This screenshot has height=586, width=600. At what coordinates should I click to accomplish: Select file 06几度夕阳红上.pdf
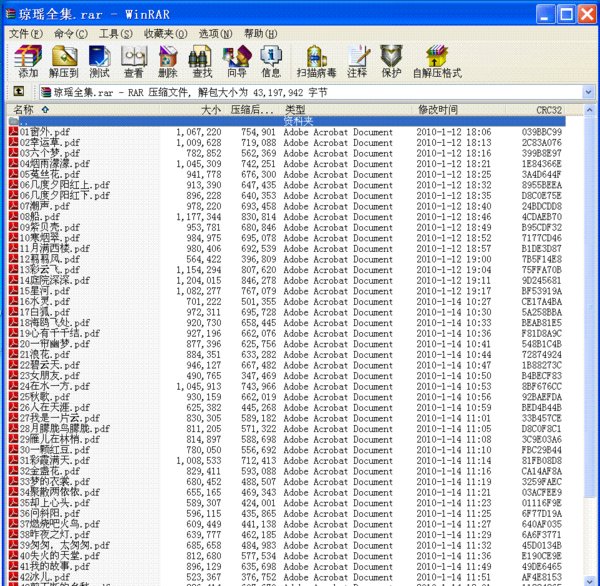point(65,185)
